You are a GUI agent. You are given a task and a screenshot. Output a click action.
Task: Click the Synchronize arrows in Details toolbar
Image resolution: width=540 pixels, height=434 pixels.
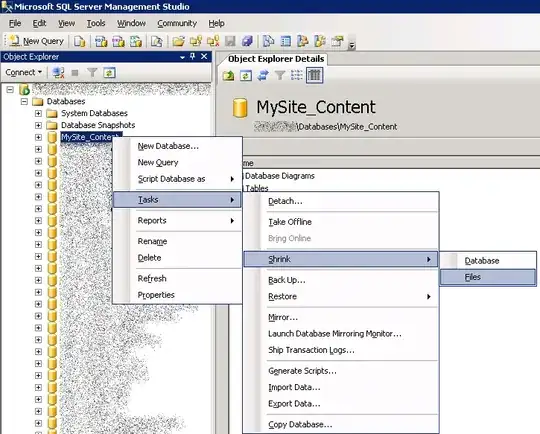263,75
